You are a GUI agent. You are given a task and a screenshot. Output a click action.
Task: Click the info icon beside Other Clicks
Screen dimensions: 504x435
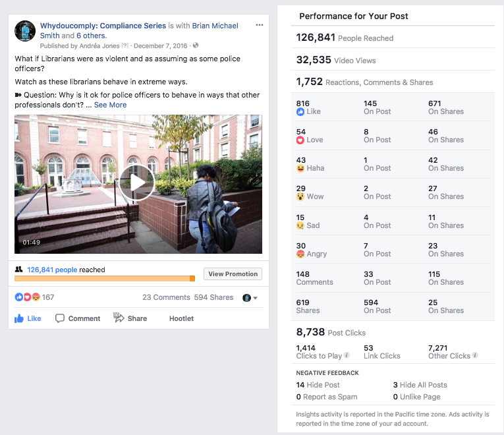(x=475, y=356)
